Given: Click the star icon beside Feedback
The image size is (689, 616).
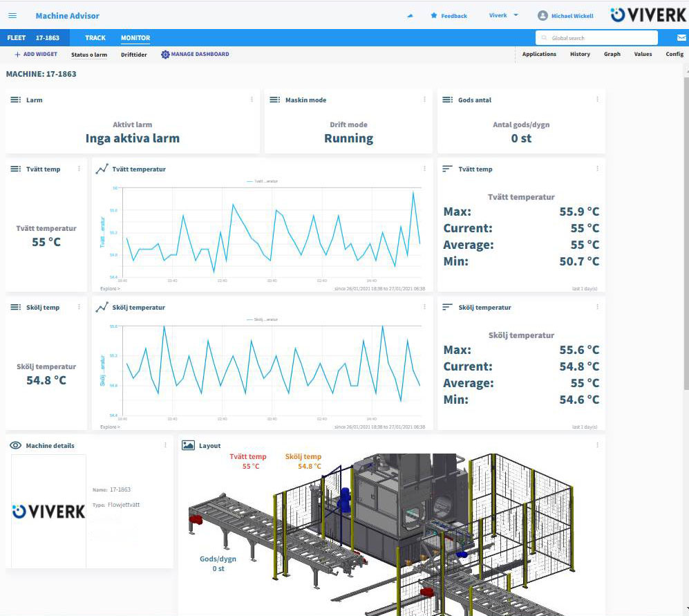Looking at the screenshot, I should tap(434, 15).
